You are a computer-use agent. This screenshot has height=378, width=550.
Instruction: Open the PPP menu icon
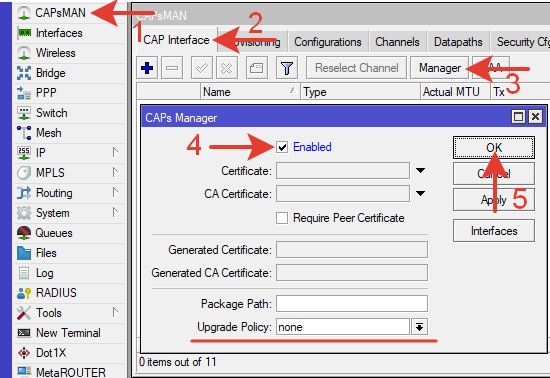pyautogui.click(x=24, y=93)
